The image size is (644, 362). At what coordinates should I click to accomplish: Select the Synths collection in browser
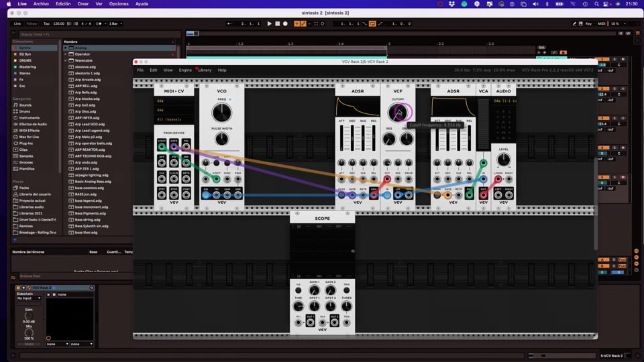(34, 48)
